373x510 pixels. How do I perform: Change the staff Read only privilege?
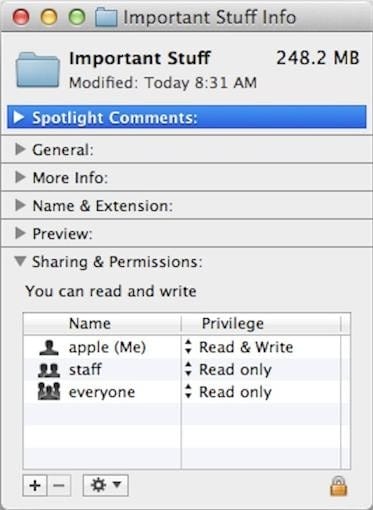[228, 369]
